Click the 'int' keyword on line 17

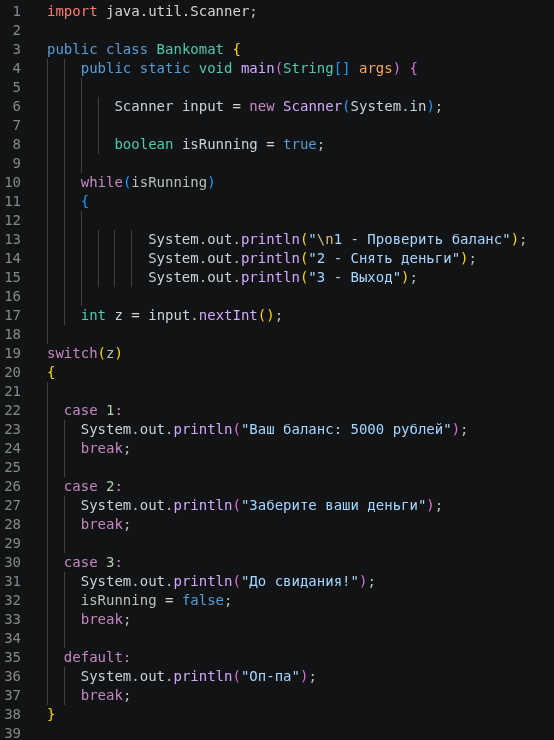click(93, 315)
